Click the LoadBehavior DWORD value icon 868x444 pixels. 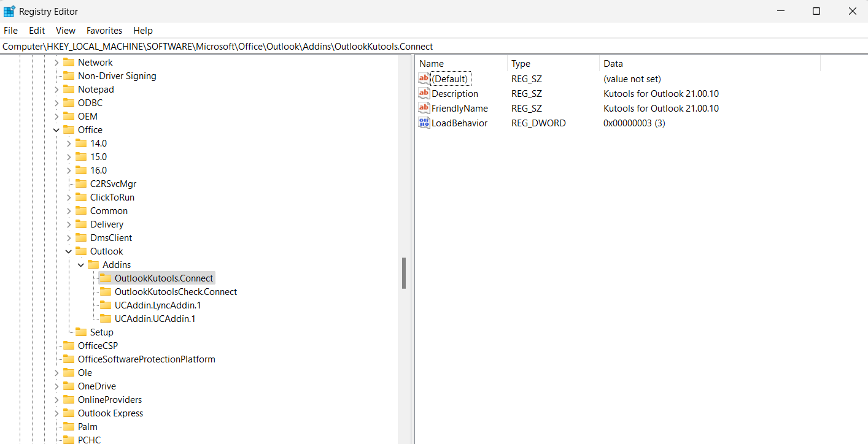[424, 123]
